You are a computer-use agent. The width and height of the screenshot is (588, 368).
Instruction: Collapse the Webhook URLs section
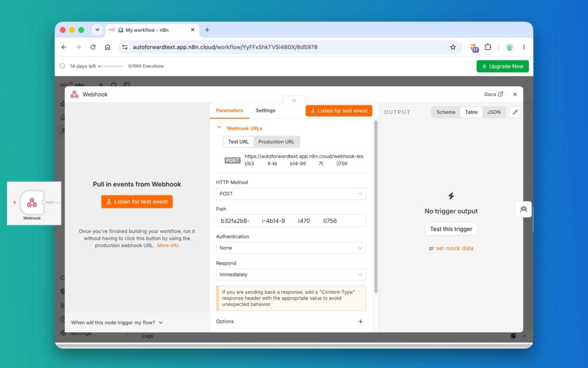coord(219,128)
